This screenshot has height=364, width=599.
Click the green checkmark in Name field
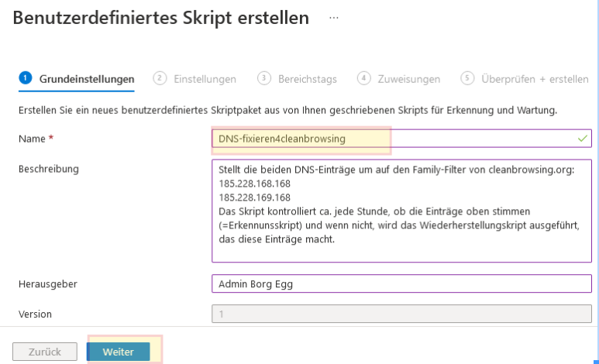pos(583,138)
